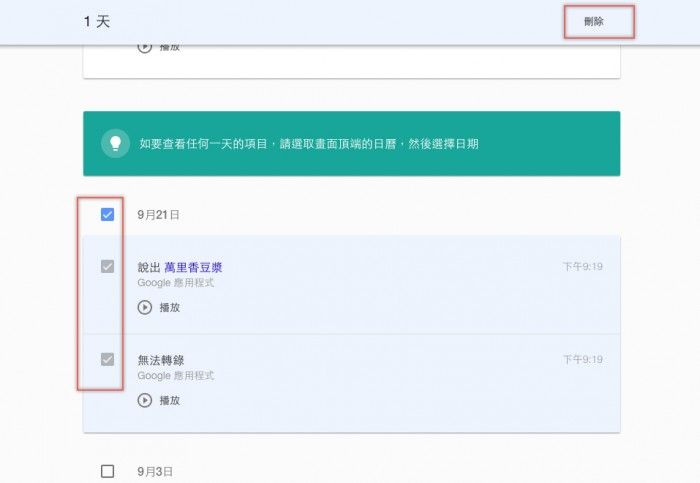This screenshot has width=700, height=483.
Task: Click the "1 天" selection count
Action: tap(97, 21)
